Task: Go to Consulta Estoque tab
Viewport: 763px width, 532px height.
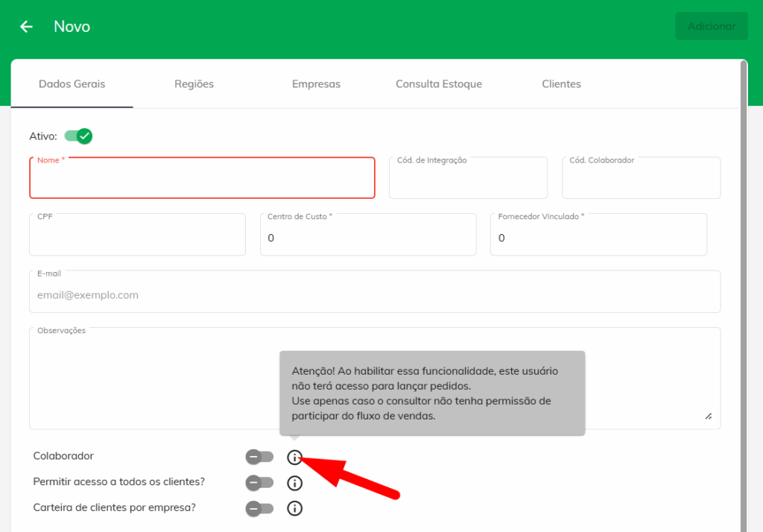Action: tap(439, 84)
